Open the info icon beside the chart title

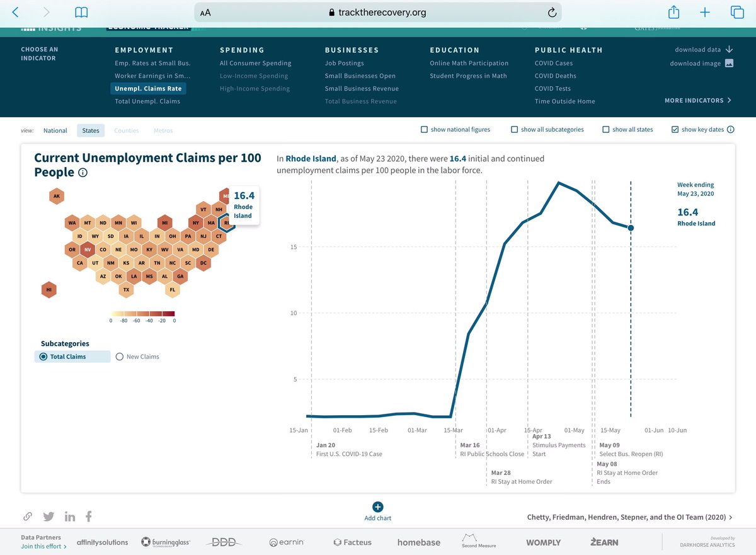click(x=82, y=173)
